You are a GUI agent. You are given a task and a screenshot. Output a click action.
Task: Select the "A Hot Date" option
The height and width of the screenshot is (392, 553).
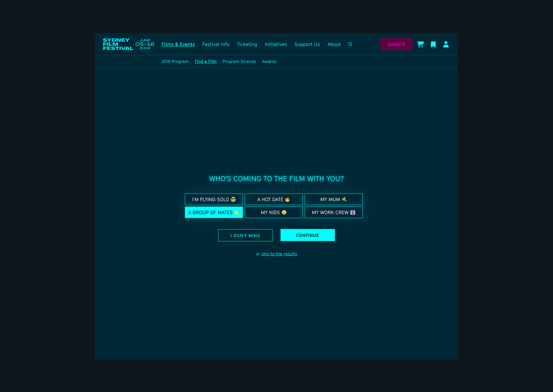(273, 199)
